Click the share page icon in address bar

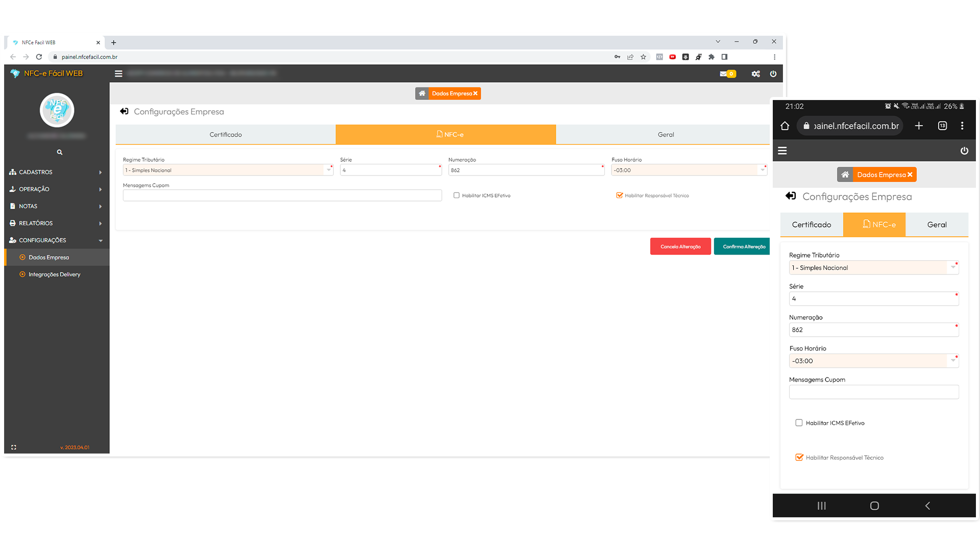click(x=630, y=57)
